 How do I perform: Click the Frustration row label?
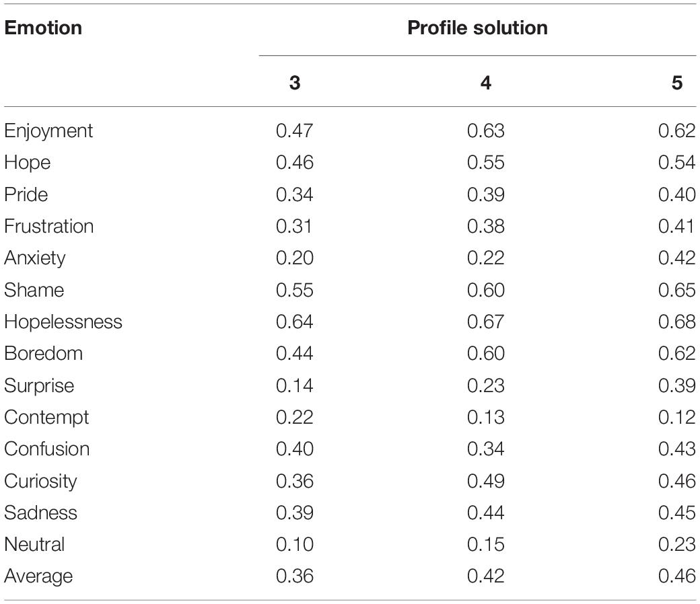point(48,226)
